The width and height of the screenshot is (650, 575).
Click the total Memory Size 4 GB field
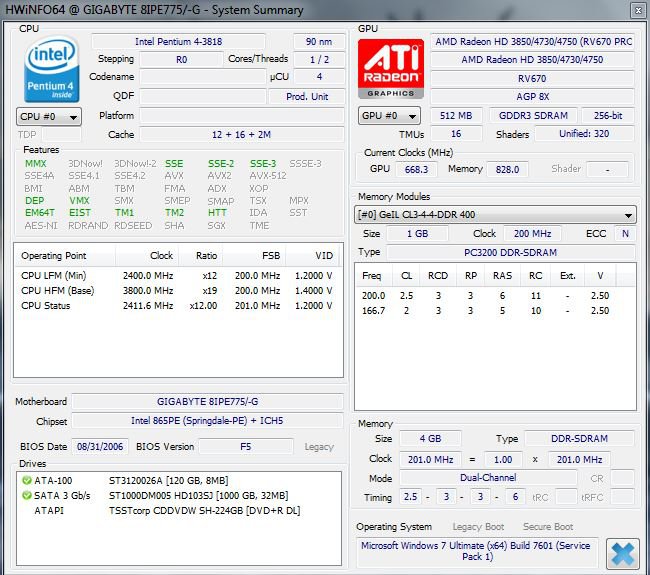click(430, 439)
